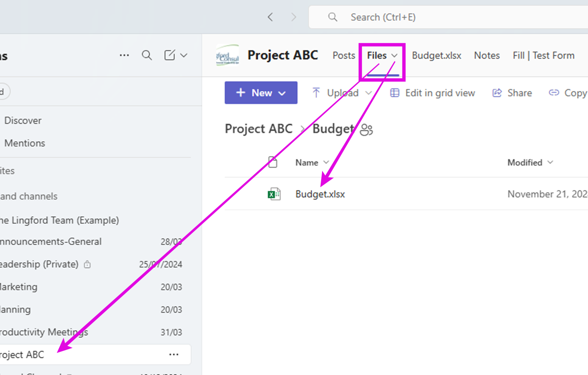Open the sidebar more options ellipsis
The image size is (588, 375).
(x=124, y=55)
